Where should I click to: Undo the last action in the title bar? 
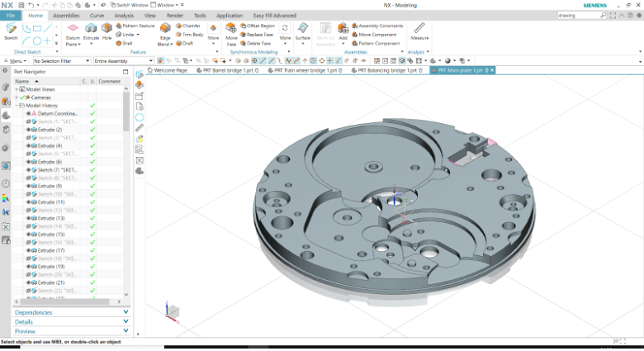(x=31, y=5)
